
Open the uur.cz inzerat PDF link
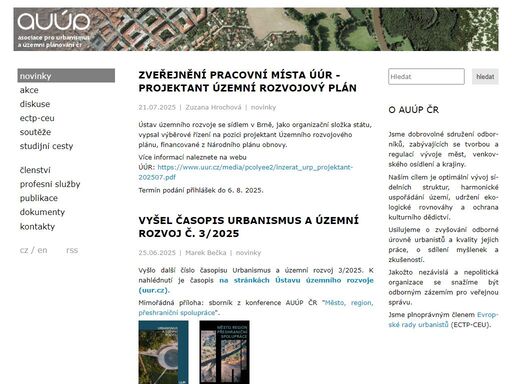246,172
